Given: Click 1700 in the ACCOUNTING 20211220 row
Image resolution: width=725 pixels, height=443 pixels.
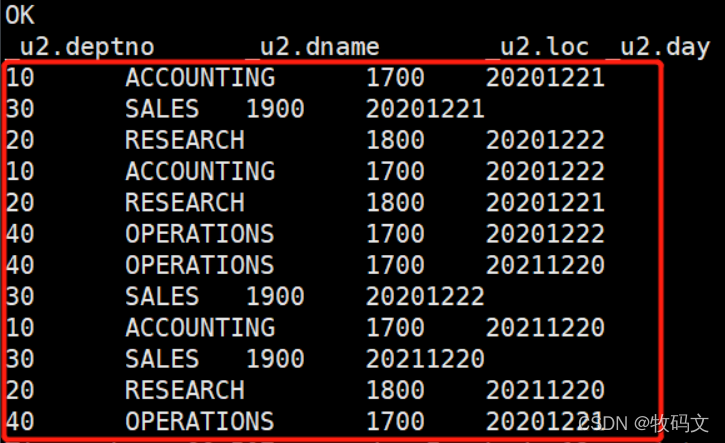Looking at the screenshot, I should [395, 328].
